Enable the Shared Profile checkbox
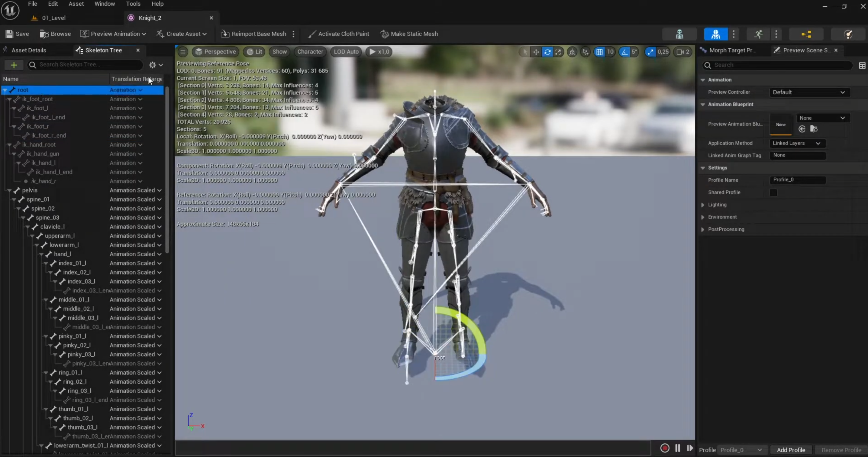Screen dimensions: 868x457 [773, 193]
